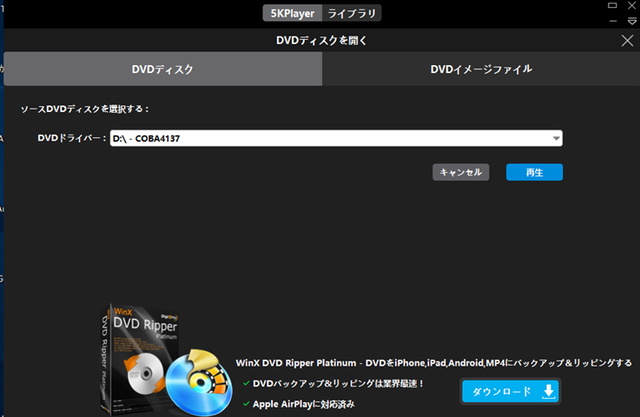
Task: Click the WinX DVD Ripper box image
Action: [x=139, y=359]
